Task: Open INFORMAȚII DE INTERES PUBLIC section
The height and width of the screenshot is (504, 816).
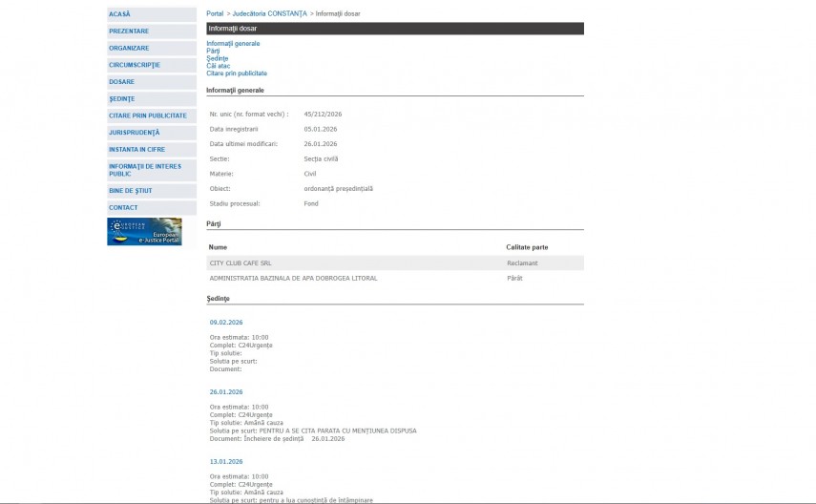Action: click(145, 170)
